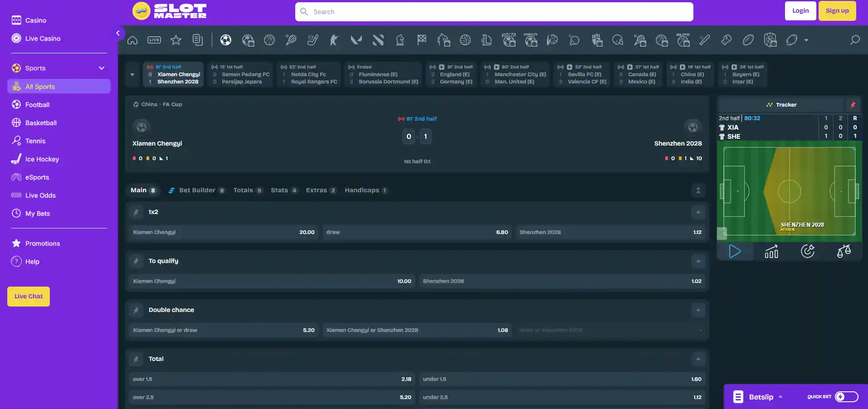Collapse the 1x2 market section

coord(698,212)
